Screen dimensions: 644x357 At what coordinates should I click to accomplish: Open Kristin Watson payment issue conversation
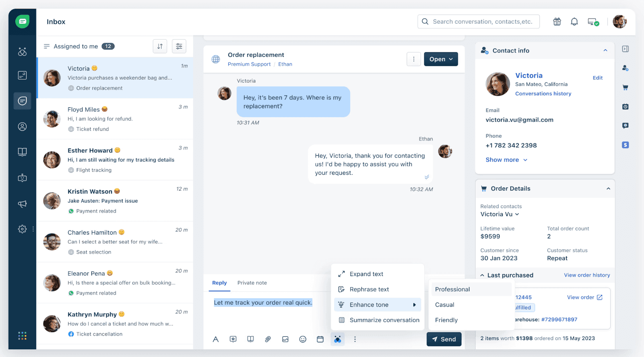coord(115,201)
